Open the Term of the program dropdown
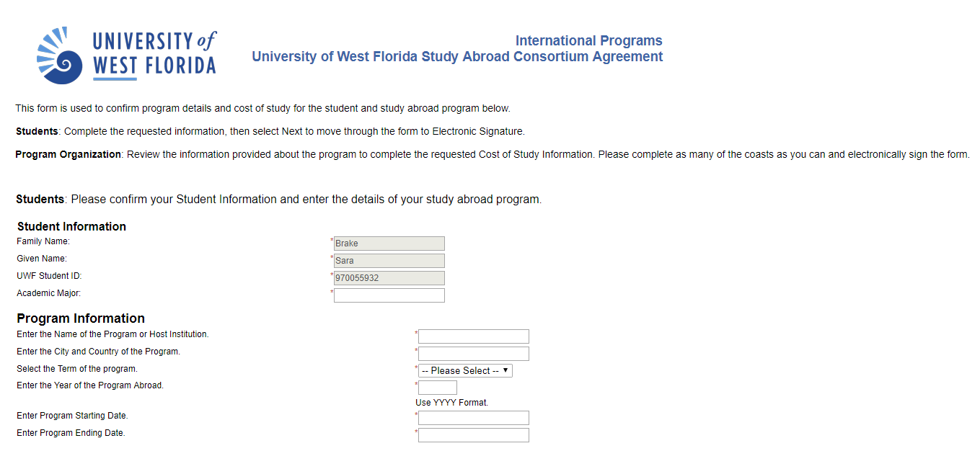Screen dimensions: 980x451 click(465, 370)
